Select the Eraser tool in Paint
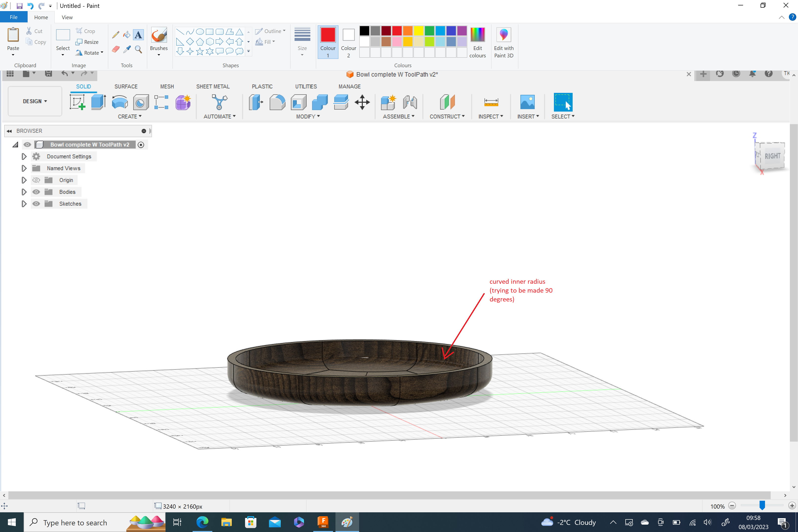This screenshot has height=532, width=798. tap(115, 49)
